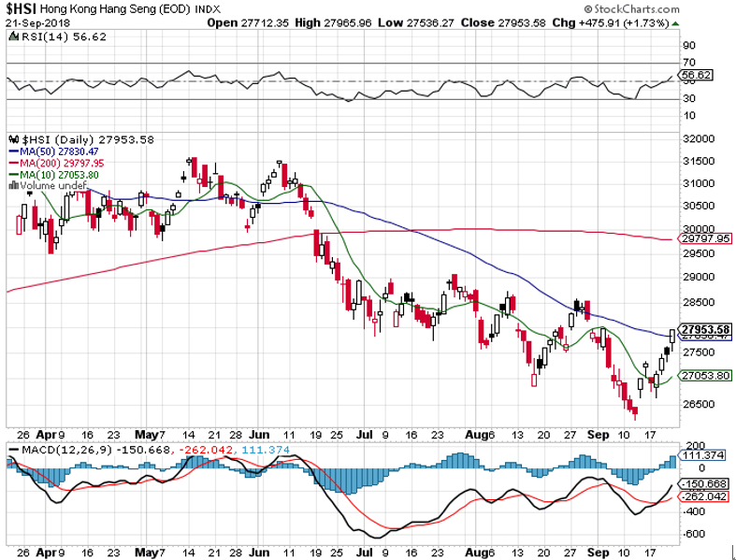Click the 111.374 MACD axis tag
This screenshot has width=736, height=560.
pyautogui.click(x=702, y=455)
